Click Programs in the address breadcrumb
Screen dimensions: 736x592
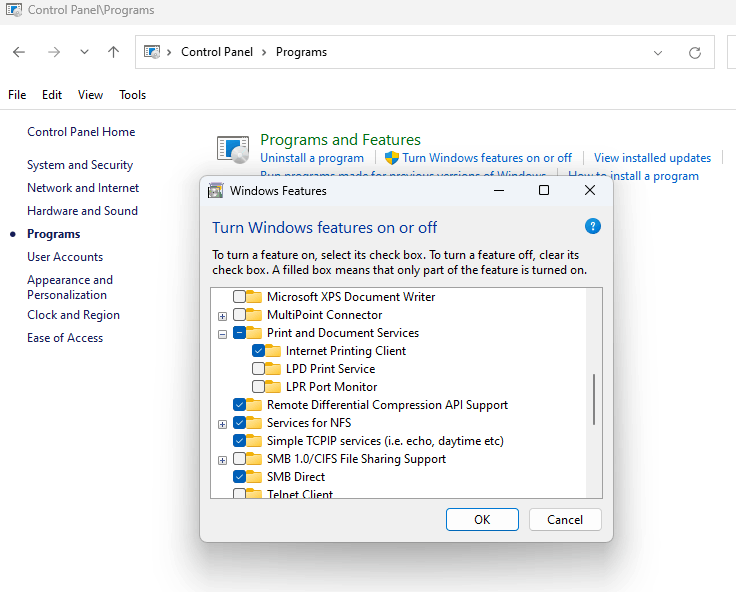tap(301, 52)
